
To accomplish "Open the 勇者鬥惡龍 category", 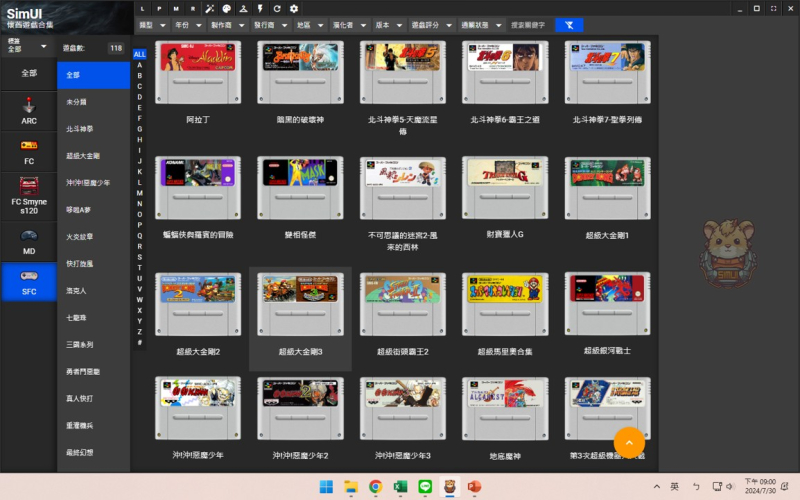I will [x=93, y=371].
